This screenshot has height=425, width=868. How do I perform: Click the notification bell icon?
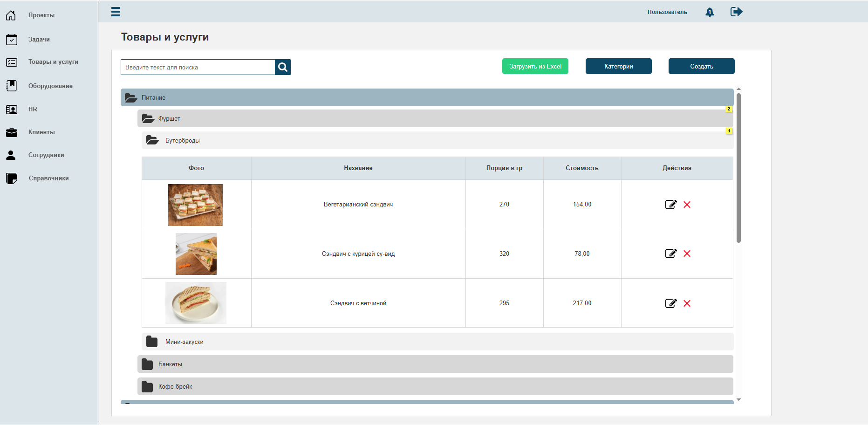pos(710,12)
